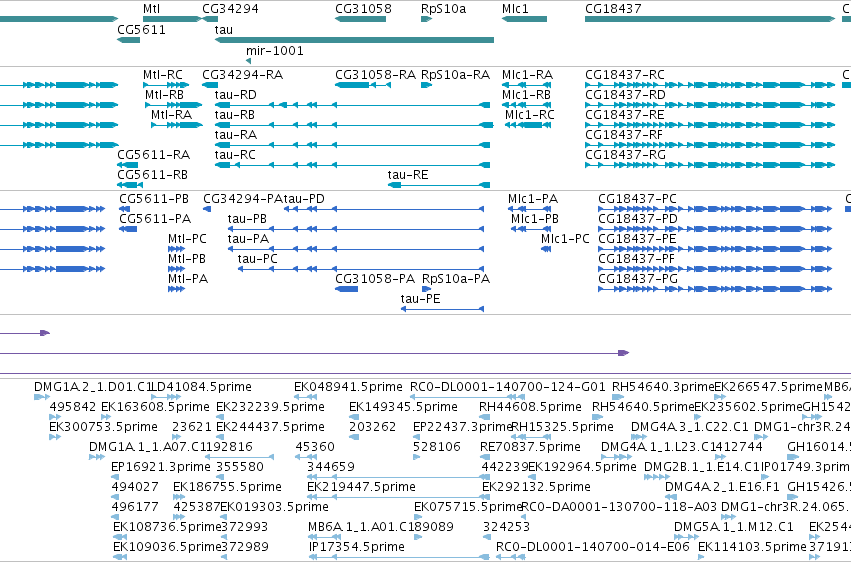The image size is (851, 562).
Task: Select EST EP16921.3prime
Action: [x=161, y=467]
